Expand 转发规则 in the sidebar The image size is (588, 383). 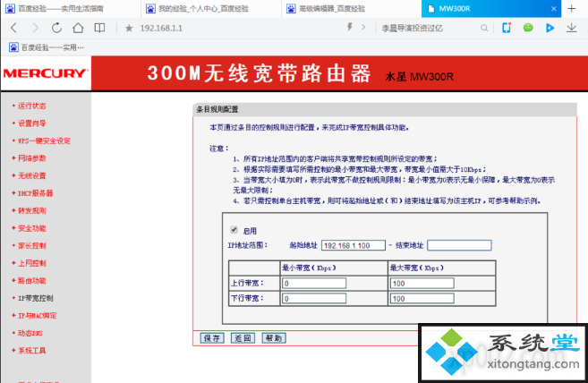coord(32,210)
